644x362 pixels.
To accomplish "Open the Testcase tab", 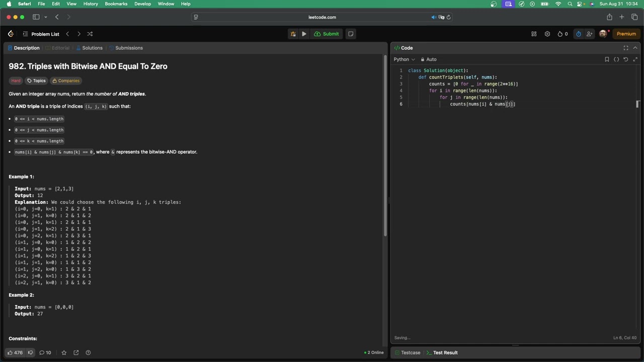I will tap(408, 352).
